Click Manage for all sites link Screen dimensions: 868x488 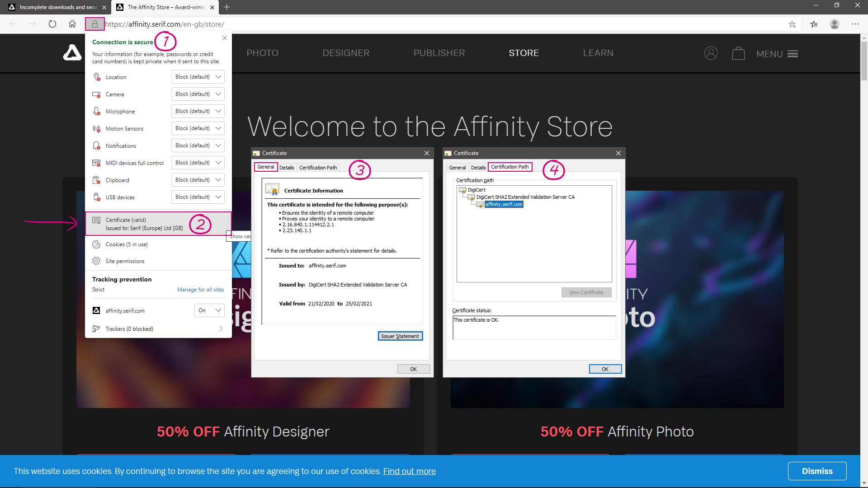coord(201,290)
